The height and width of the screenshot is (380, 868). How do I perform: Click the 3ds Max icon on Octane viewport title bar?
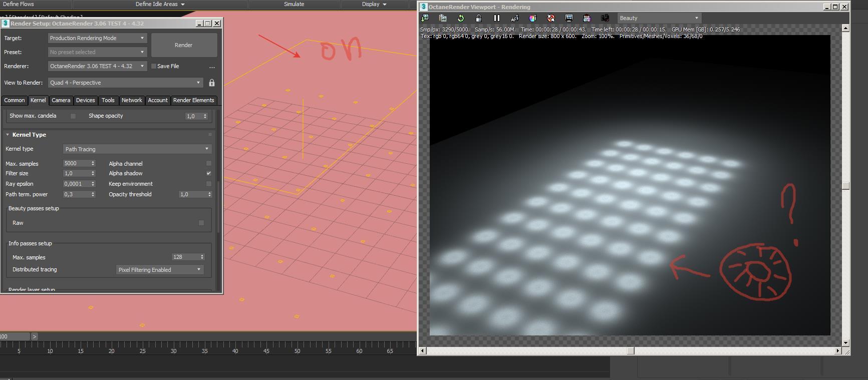point(423,7)
